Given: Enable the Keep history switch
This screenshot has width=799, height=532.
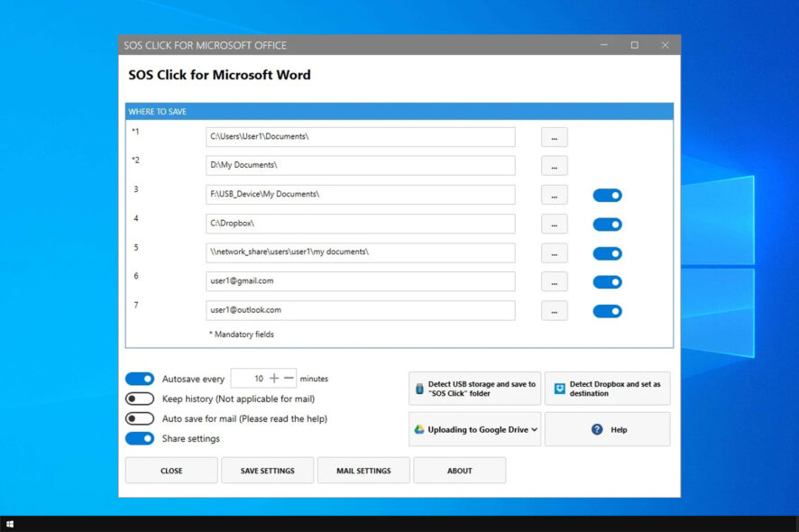Looking at the screenshot, I should [x=140, y=399].
